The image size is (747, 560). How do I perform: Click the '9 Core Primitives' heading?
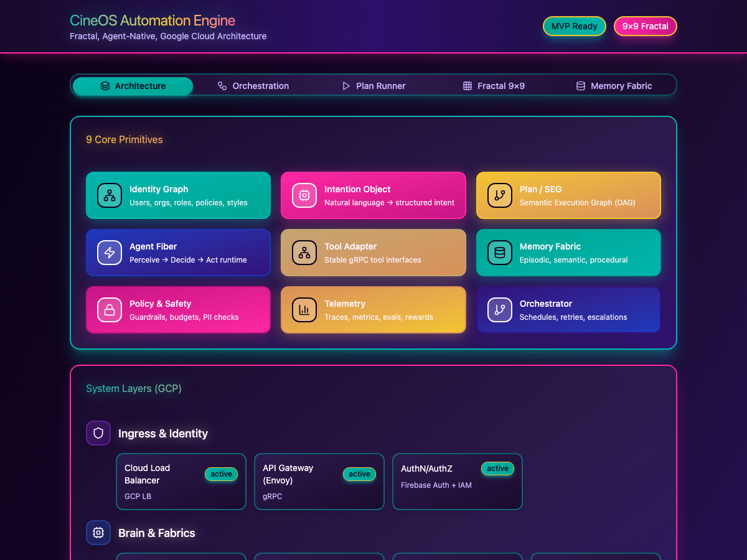pyautogui.click(x=125, y=139)
